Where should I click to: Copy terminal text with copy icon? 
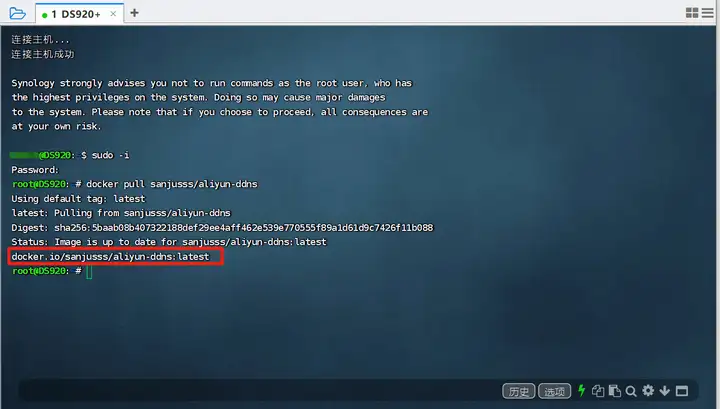598,391
